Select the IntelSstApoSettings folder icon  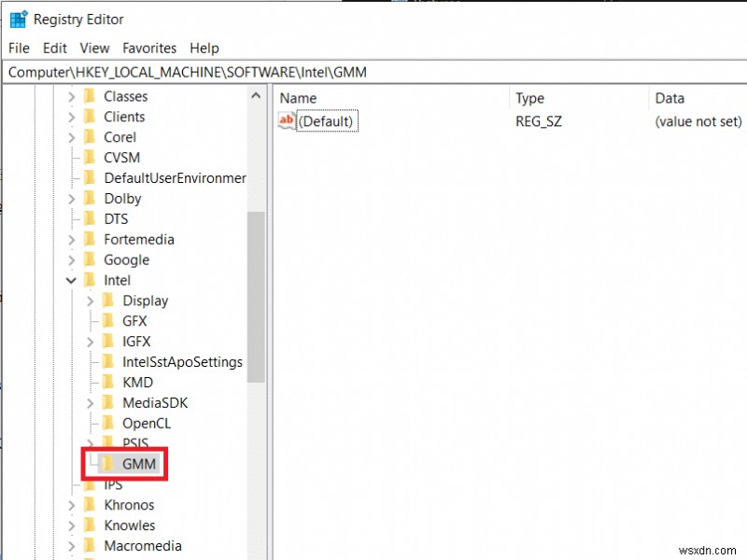coord(108,362)
